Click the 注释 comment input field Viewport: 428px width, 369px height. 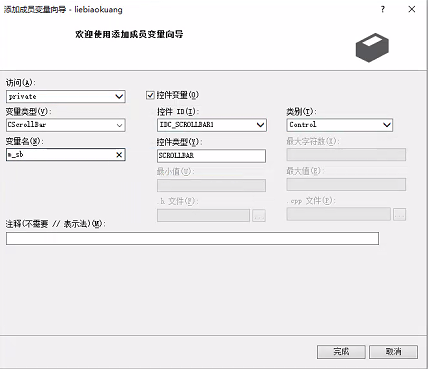pos(192,239)
